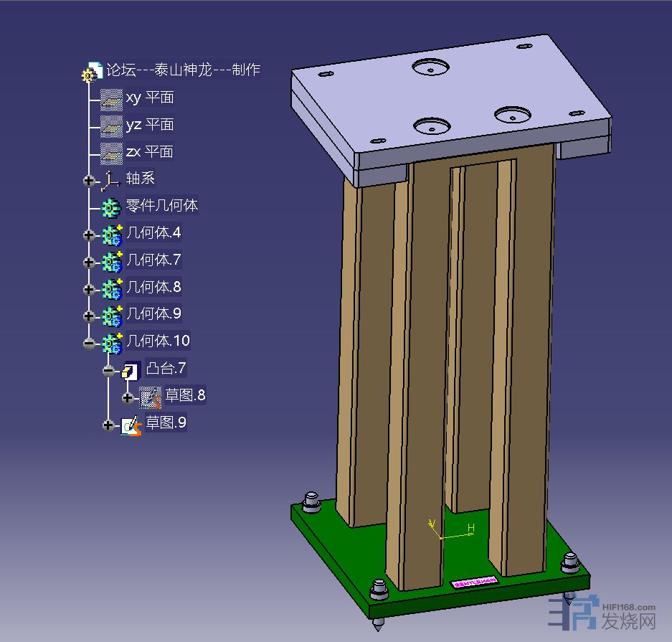
Task: Click the yz 平面 plane icon
Action: point(111,126)
